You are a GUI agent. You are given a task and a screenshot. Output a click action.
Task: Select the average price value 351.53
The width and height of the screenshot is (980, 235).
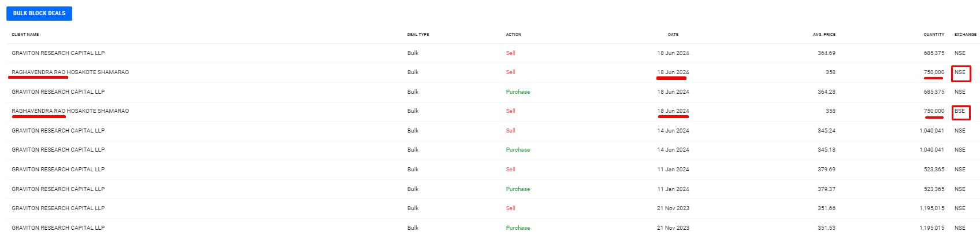point(826,228)
